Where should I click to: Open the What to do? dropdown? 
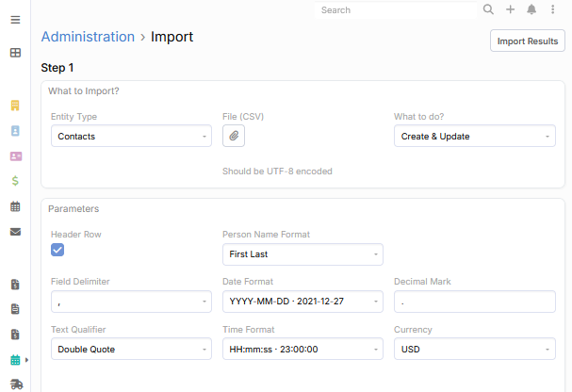pyautogui.click(x=474, y=136)
